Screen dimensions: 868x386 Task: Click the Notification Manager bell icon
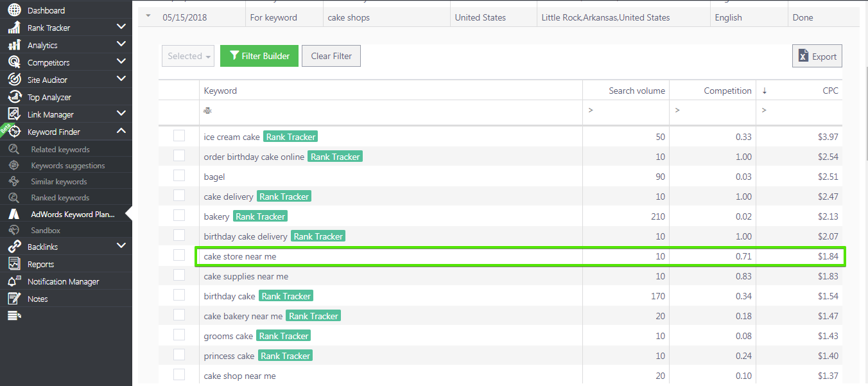[14, 281]
